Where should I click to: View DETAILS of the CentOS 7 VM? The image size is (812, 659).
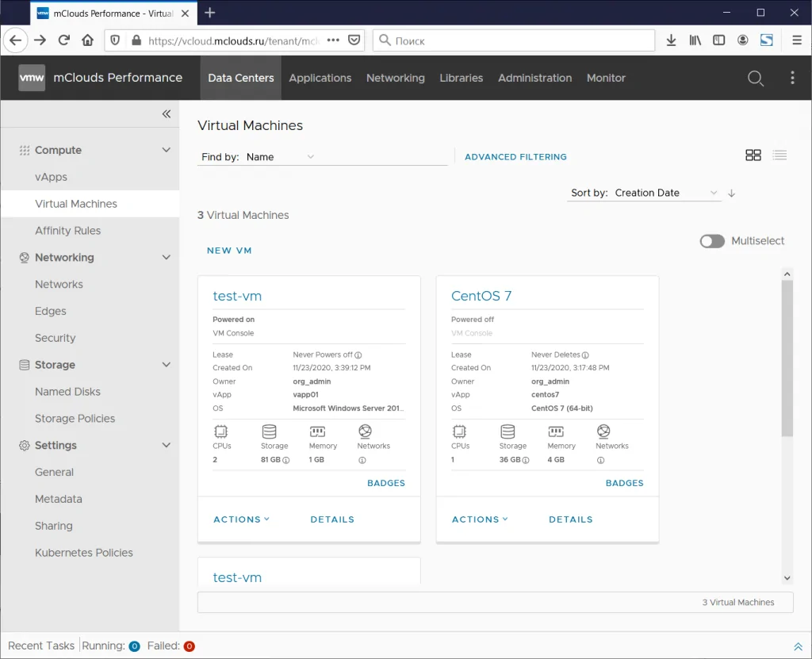coord(571,519)
